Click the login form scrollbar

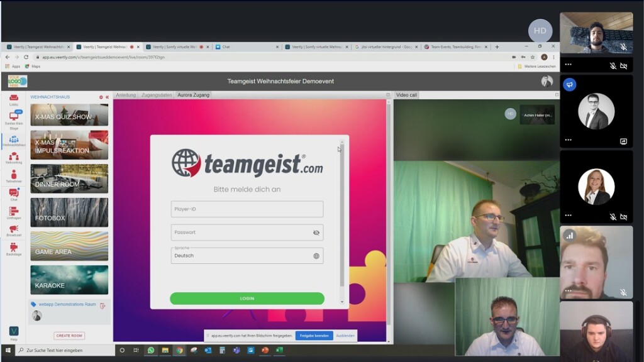pos(341,216)
